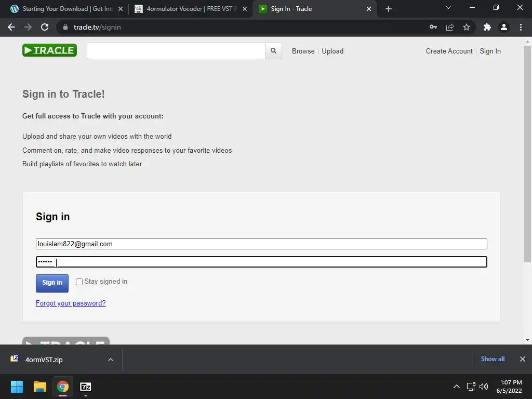Show all downloads
Screen dimensions: 532x399
point(493,359)
